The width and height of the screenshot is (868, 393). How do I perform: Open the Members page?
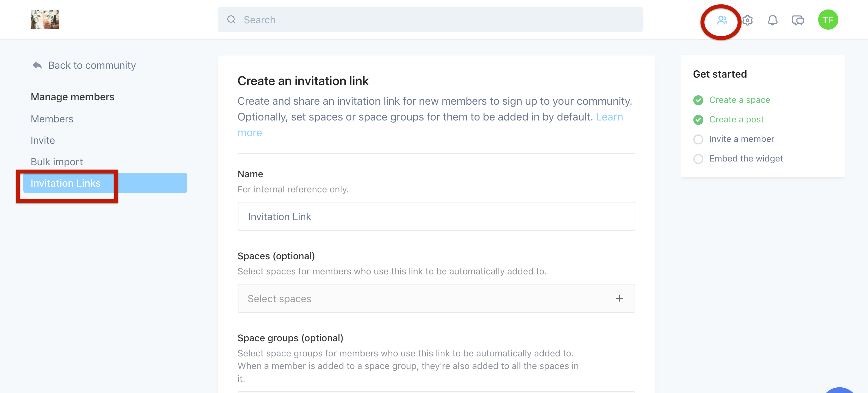point(52,119)
